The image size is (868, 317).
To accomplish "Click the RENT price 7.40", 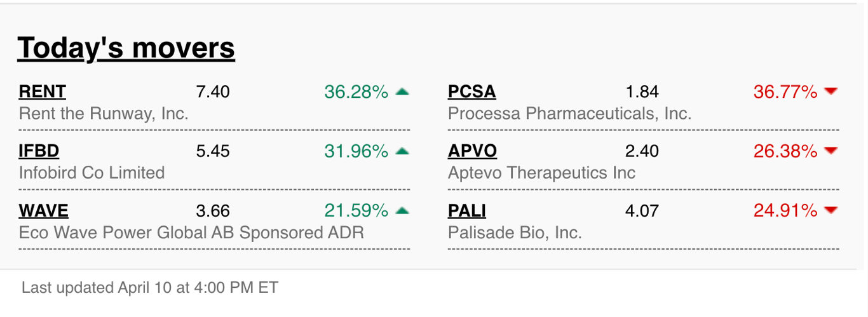I will pyautogui.click(x=213, y=92).
